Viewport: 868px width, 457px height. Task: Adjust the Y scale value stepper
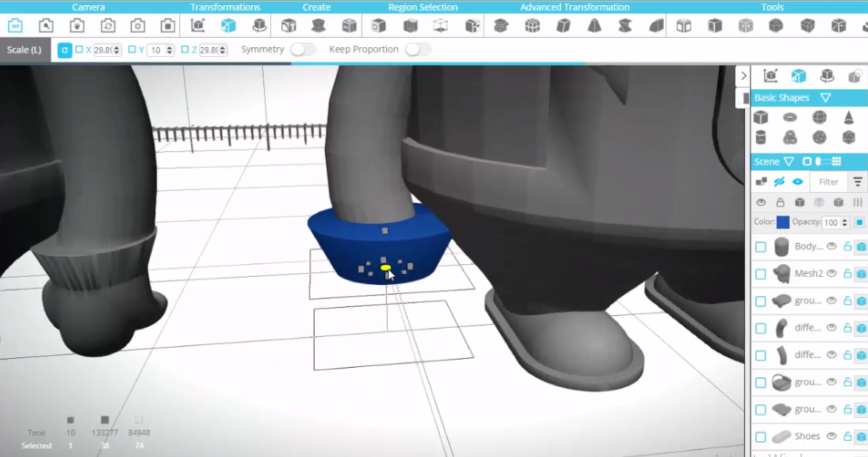click(x=170, y=50)
